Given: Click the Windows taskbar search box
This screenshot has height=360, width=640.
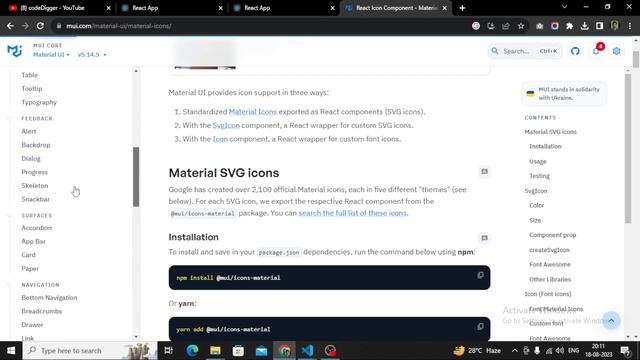Looking at the screenshot, I should pyautogui.click(x=90, y=351).
